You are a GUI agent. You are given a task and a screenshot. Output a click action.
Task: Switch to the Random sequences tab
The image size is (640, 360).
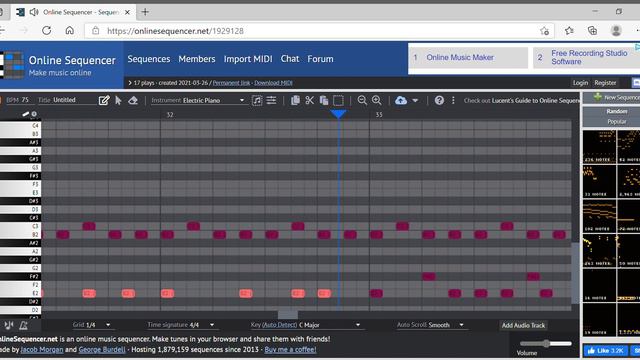pos(616,111)
